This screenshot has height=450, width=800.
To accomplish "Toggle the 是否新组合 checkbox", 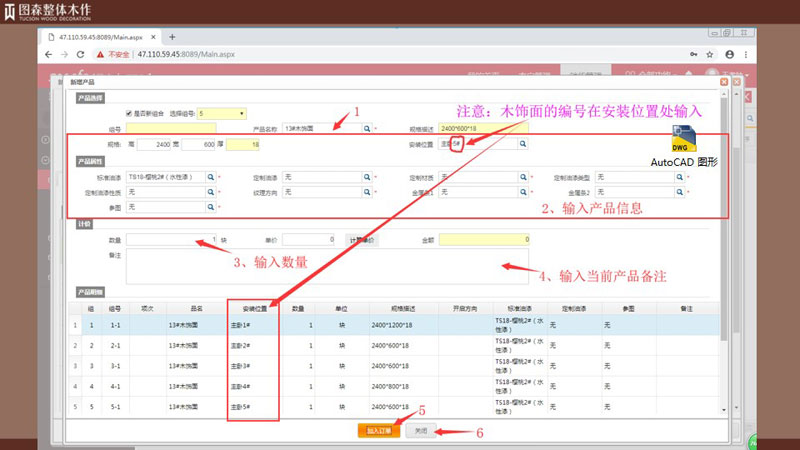I will 128,114.
